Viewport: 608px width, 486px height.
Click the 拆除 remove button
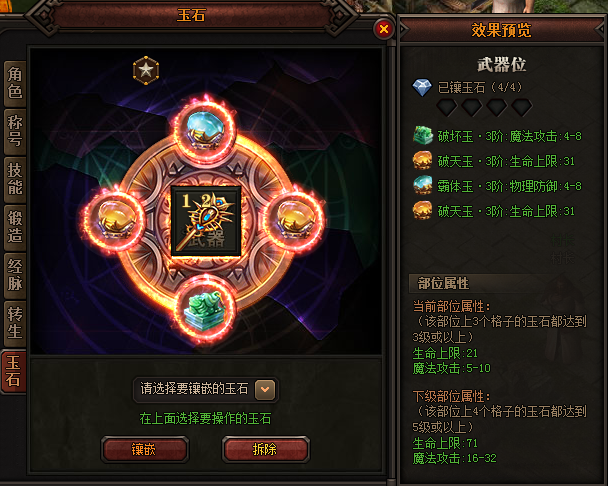point(266,450)
